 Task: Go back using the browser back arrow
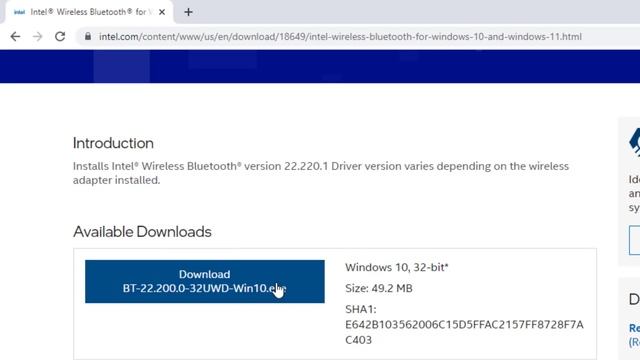[x=15, y=37]
